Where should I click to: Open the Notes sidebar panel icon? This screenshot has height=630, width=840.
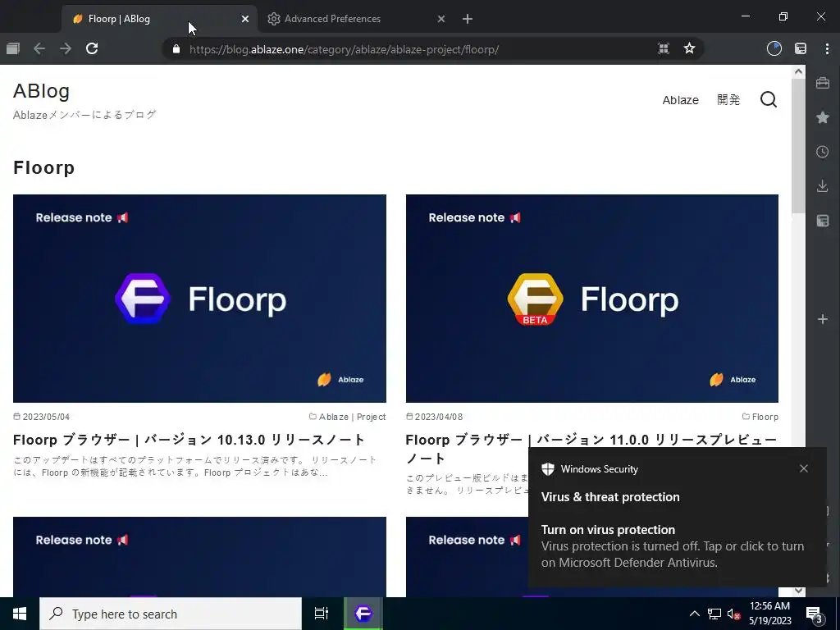pos(823,220)
